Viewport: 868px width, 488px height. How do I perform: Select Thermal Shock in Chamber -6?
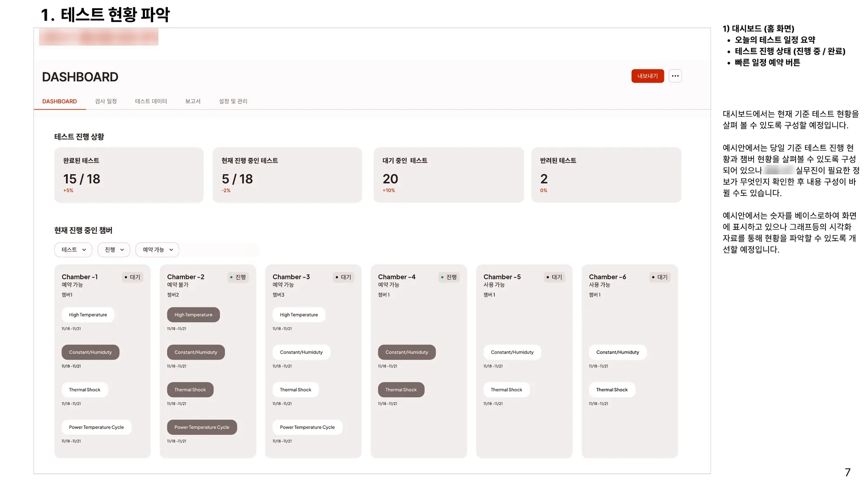(x=612, y=390)
